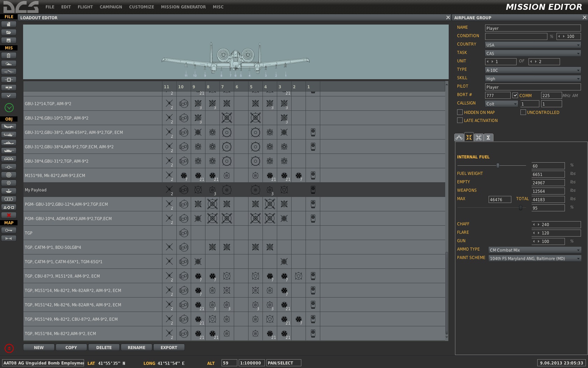Click the loadout list vertical scrollbar
Image resolution: width=588 pixels, height=368 pixels.
tap(447, 293)
